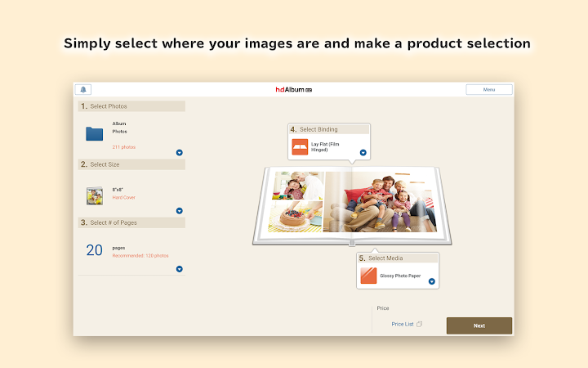Click the hdAlbum logo in header
This screenshot has width=588, height=368.
[294, 89]
